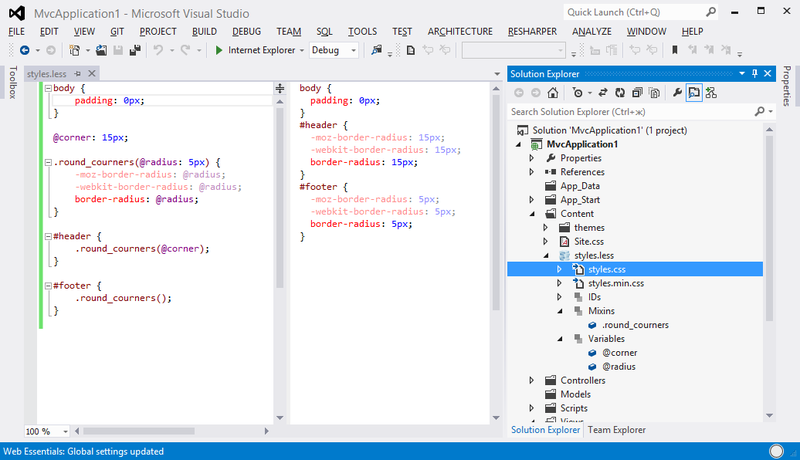Click Show All Files icon

[655, 93]
